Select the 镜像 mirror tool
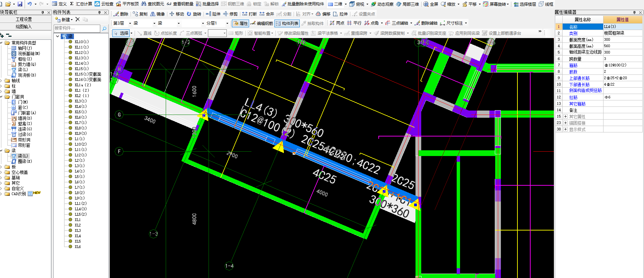644x278 pixels. [158, 14]
